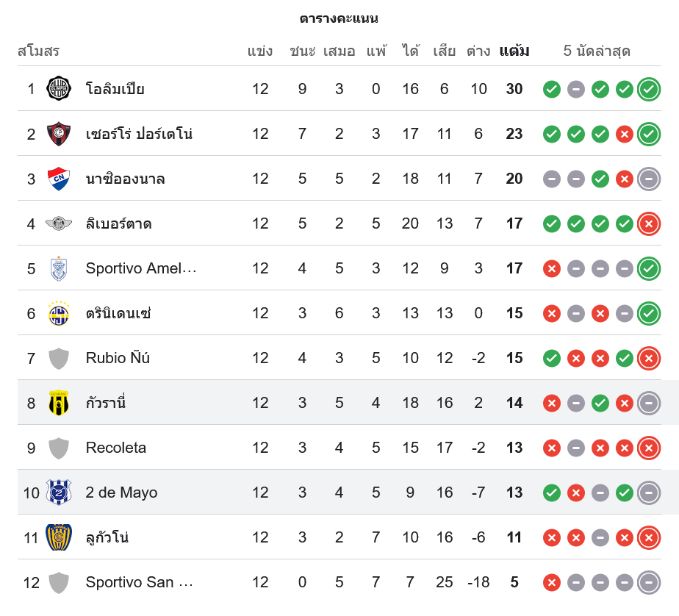Click the แต้ม points column header

pos(514,51)
